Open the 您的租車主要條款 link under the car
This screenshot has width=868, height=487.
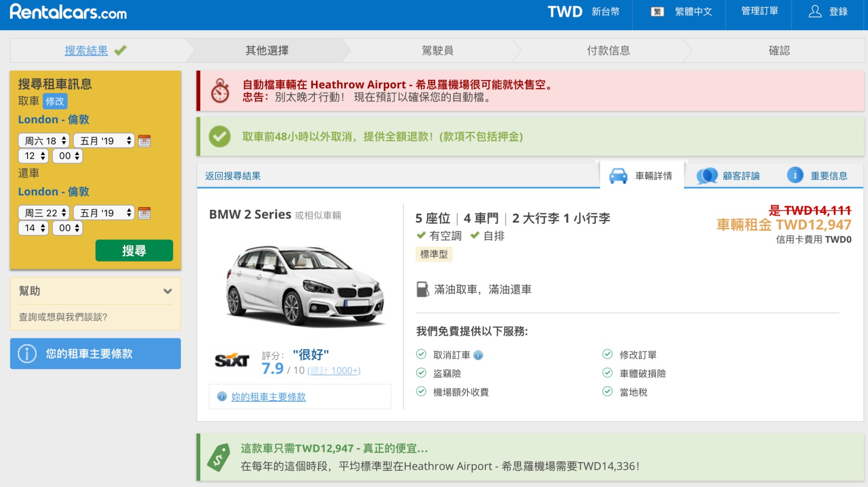pyautogui.click(x=269, y=397)
